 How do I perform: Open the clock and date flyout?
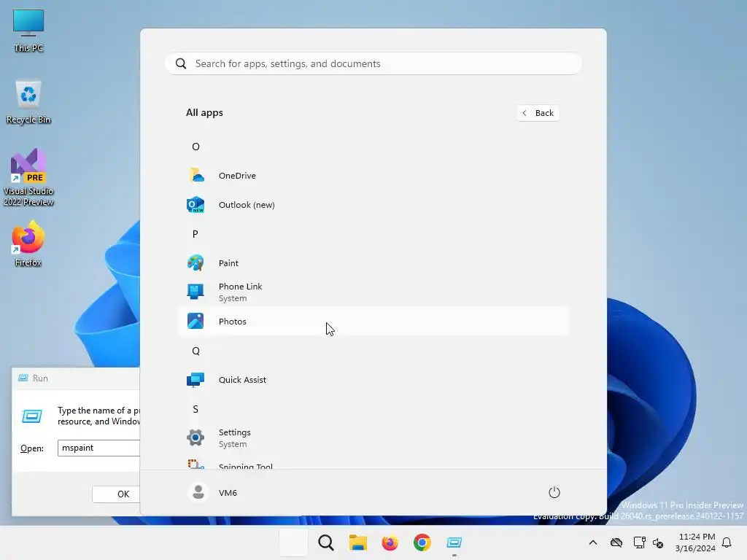pos(695,542)
